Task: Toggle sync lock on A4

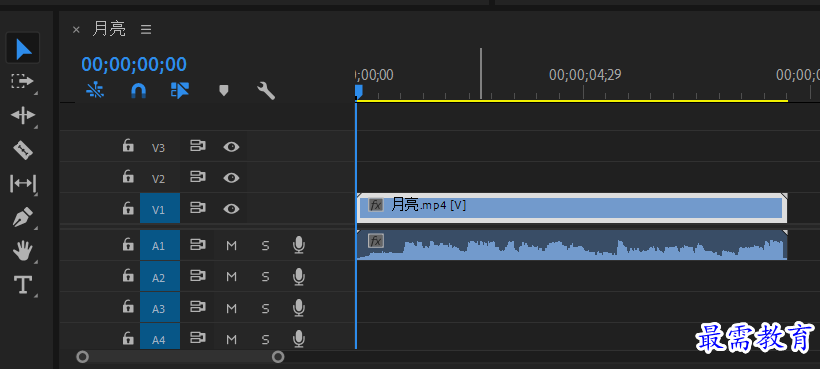Action: tap(197, 339)
